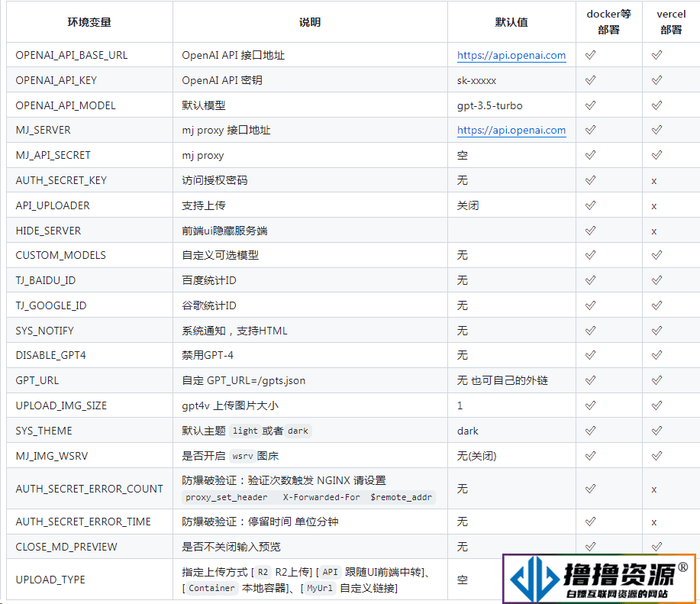
Task: Select the OPENAI_API_KEY variable name
Action: click(x=56, y=80)
